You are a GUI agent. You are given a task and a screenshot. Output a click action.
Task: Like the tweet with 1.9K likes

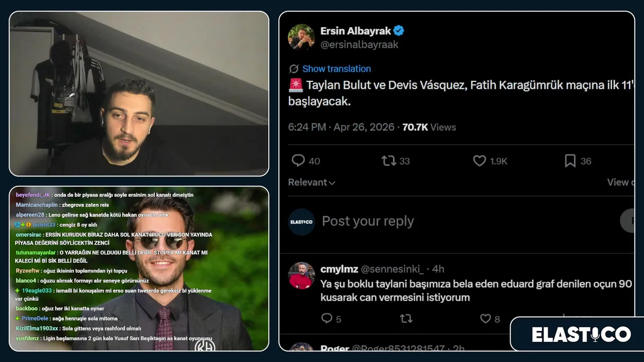tap(479, 161)
